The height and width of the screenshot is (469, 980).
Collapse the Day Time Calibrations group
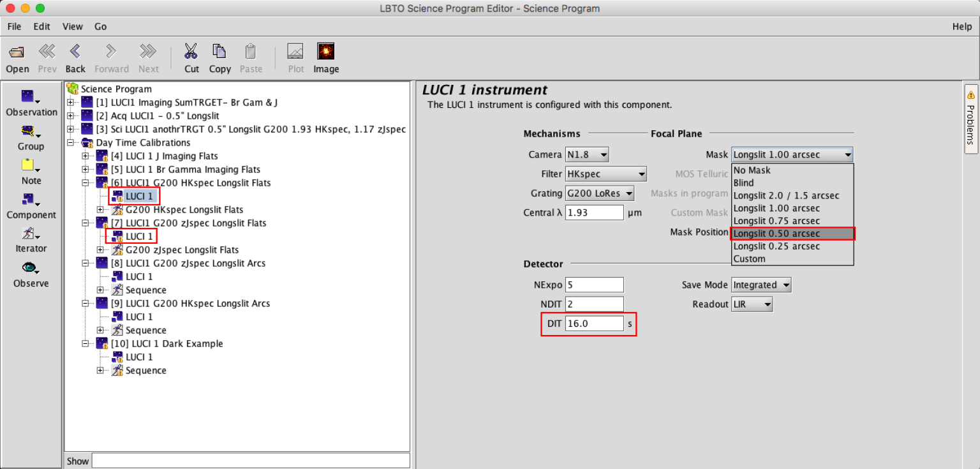(x=70, y=142)
